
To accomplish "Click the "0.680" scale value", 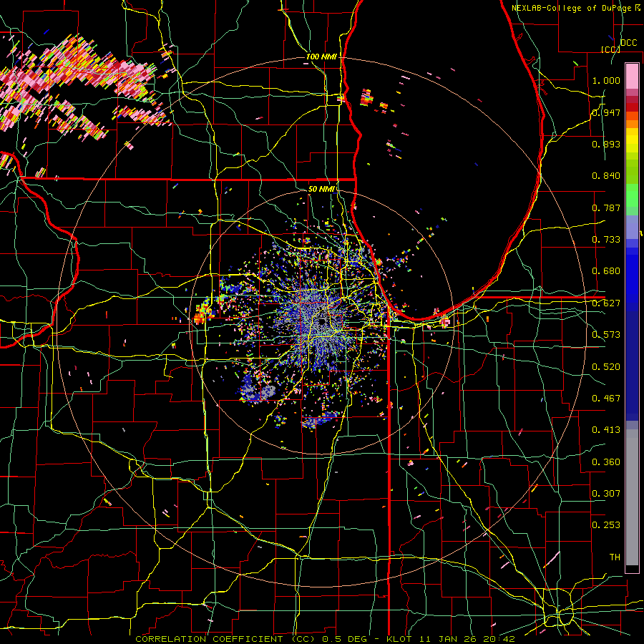I will click(x=606, y=271).
